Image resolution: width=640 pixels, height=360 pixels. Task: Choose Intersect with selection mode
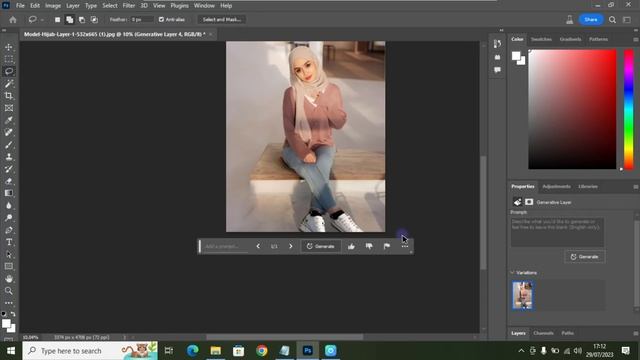click(x=94, y=20)
